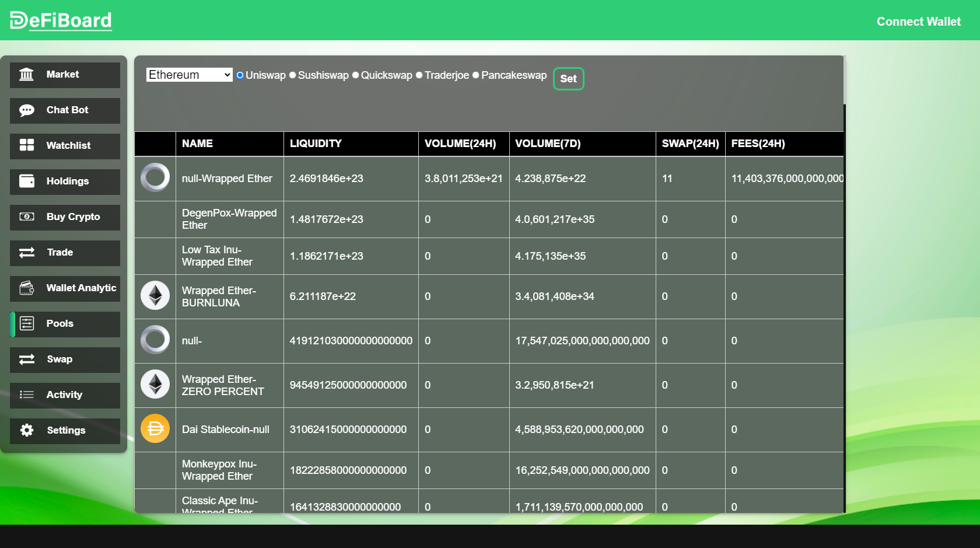This screenshot has height=548, width=980.
Task: Click the null-Wrapped Ether ring token icon
Action: (x=155, y=177)
